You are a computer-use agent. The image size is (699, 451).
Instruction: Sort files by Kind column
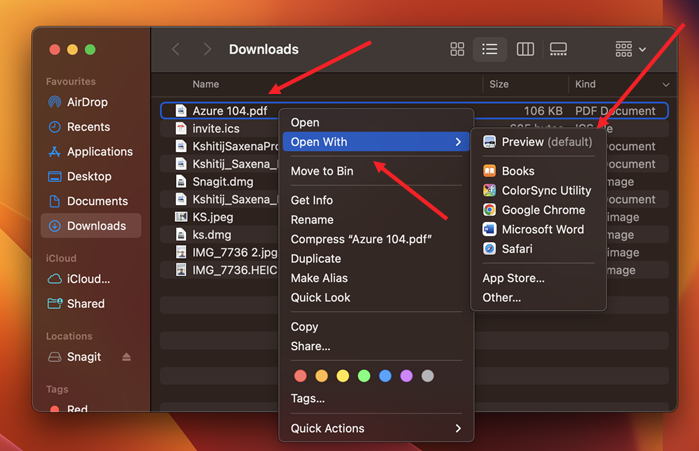(585, 84)
